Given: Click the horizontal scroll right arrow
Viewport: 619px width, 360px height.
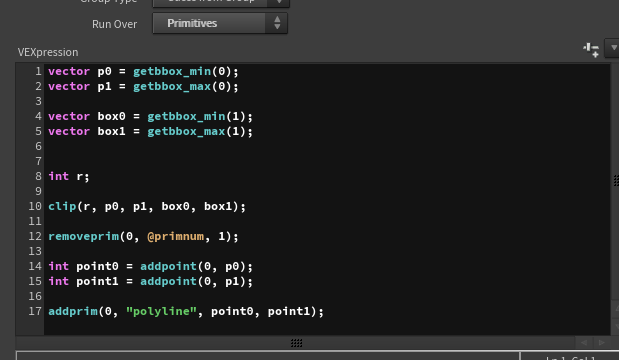Looking at the screenshot, I should (x=602, y=342).
